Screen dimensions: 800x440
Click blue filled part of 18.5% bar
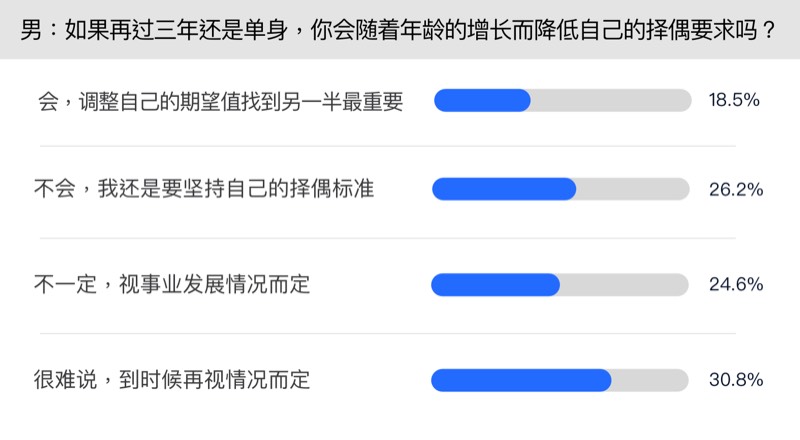481,101
